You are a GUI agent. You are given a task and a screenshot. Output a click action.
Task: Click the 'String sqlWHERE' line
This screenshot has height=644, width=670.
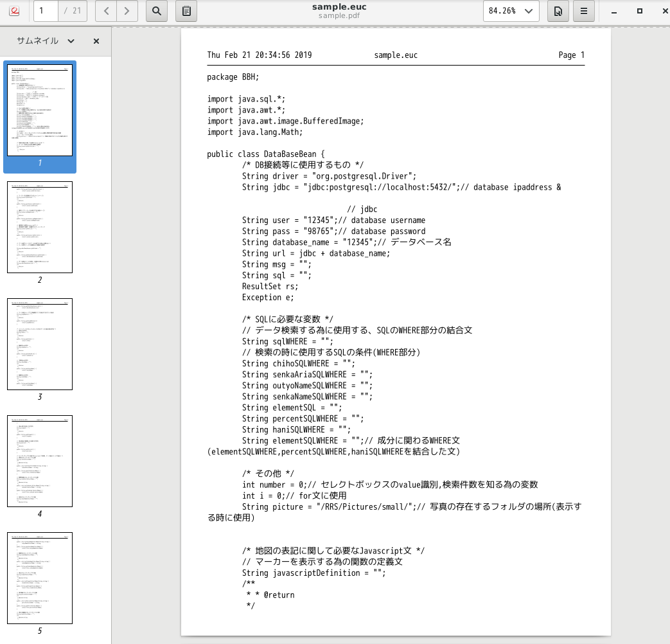288,342
